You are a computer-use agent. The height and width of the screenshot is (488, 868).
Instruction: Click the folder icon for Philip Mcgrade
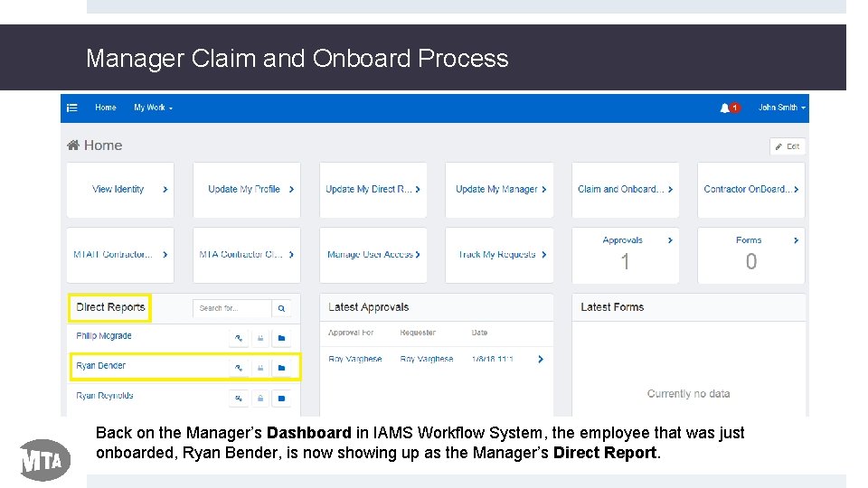[x=281, y=337]
